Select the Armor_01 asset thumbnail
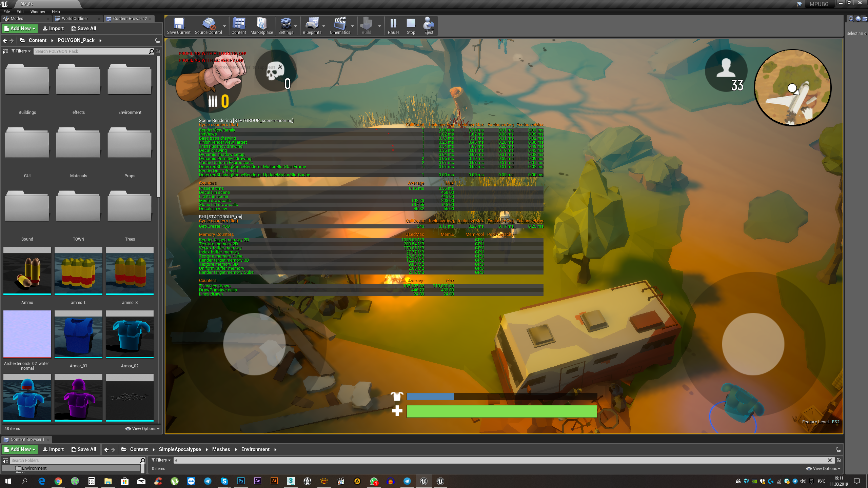Image resolution: width=868 pixels, height=488 pixels. coord(78,334)
